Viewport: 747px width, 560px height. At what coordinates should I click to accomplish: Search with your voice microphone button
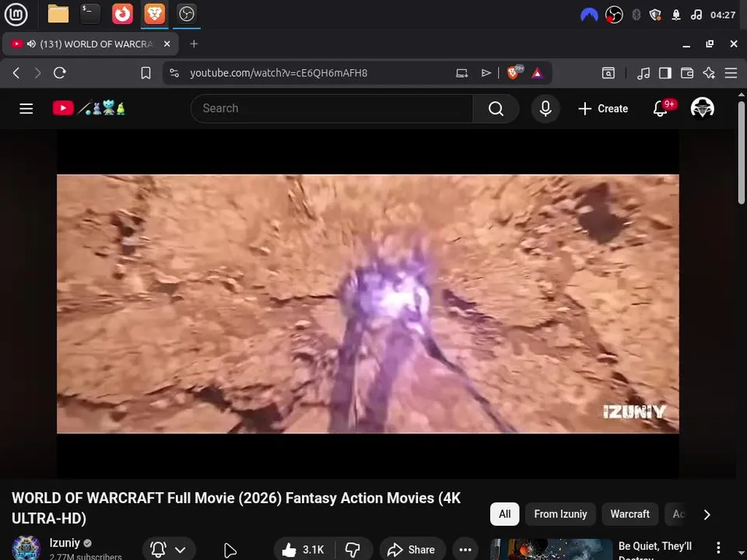[545, 109]
